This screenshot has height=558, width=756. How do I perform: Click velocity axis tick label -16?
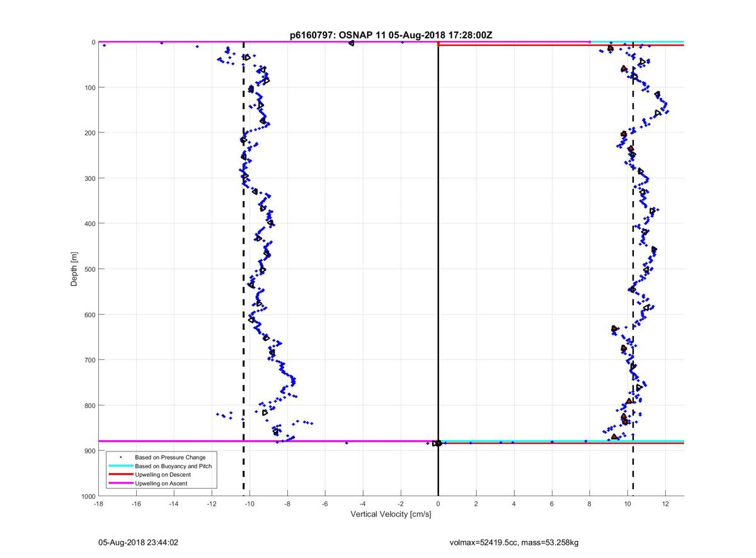pos(135,504)
